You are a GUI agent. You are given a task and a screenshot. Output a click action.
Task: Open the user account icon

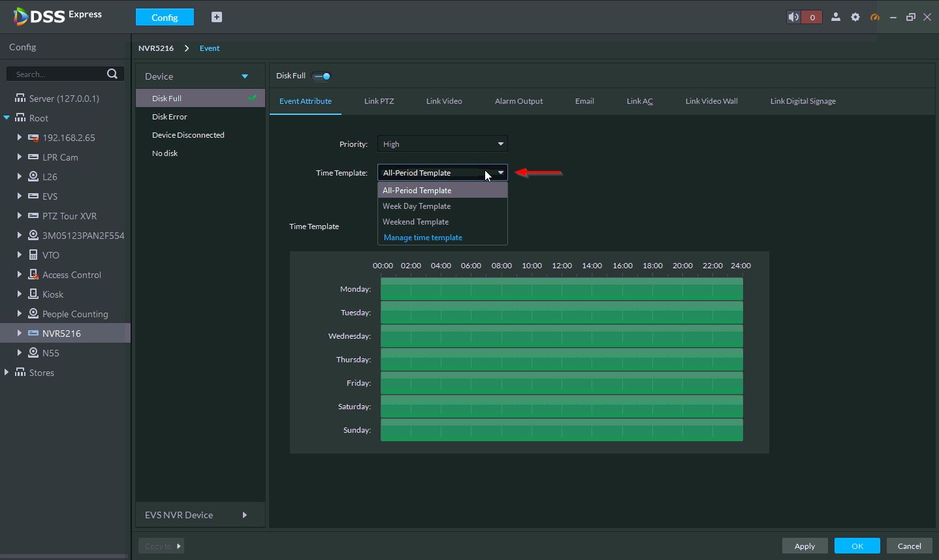[835, 18]
